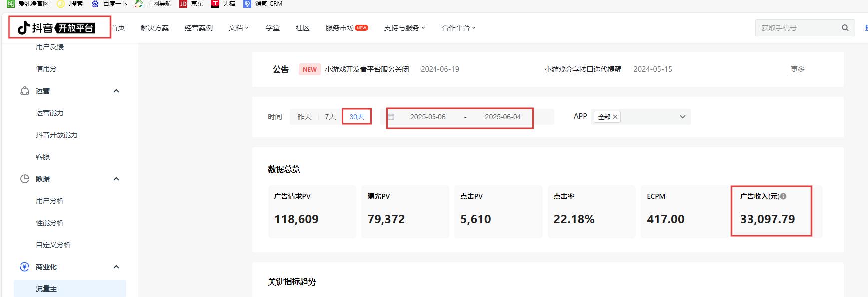Click the 关键指标趋势 heading
The height and width of the screenshot is (297, 868).
click(x=292, y=282)
